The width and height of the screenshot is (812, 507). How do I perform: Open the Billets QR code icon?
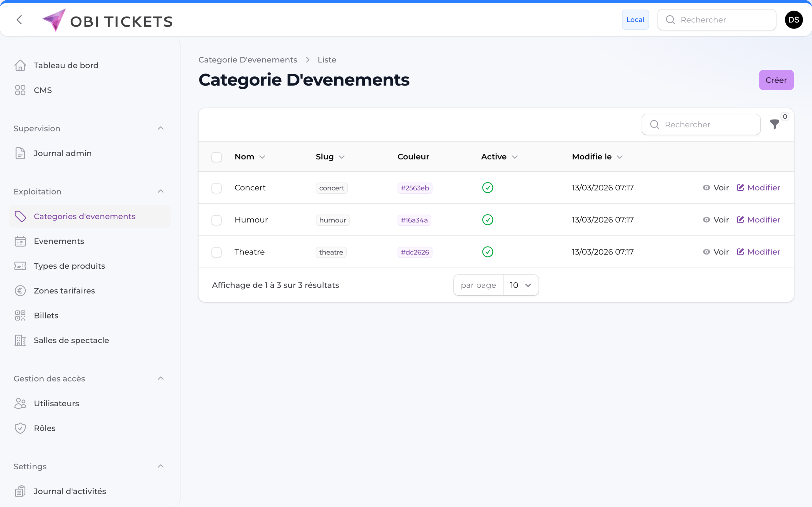coord(21,315)
